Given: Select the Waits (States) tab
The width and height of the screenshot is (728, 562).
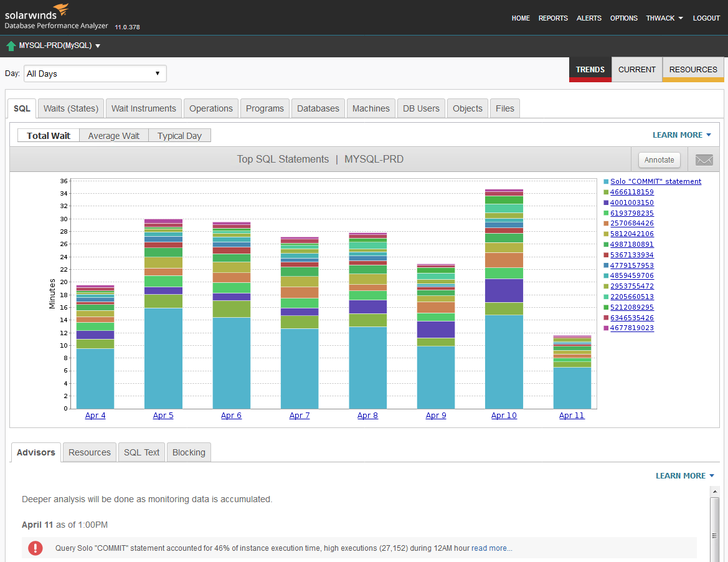Looking at the screenshot, I should pyautogui.click(x=71, y=108).
